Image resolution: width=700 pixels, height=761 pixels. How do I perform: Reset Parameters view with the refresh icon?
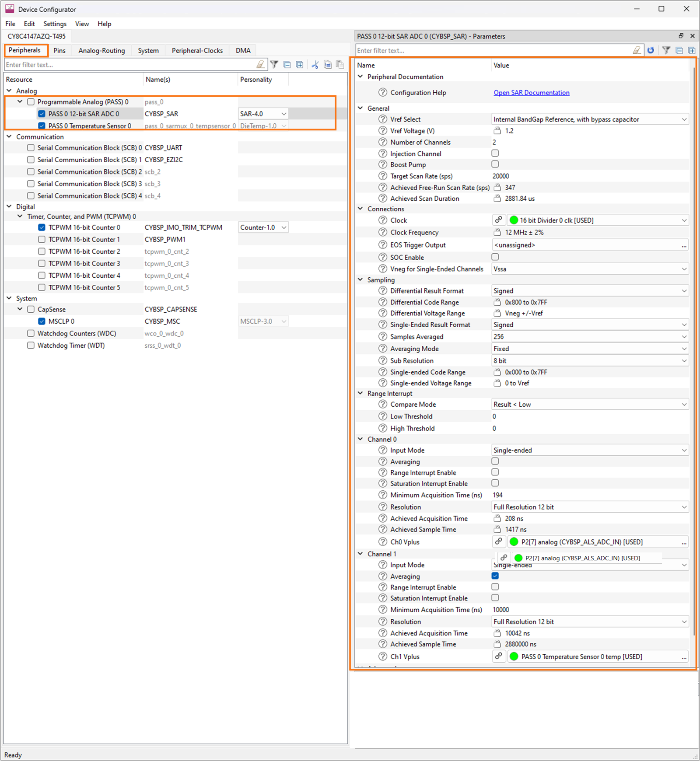pos(651,50)
